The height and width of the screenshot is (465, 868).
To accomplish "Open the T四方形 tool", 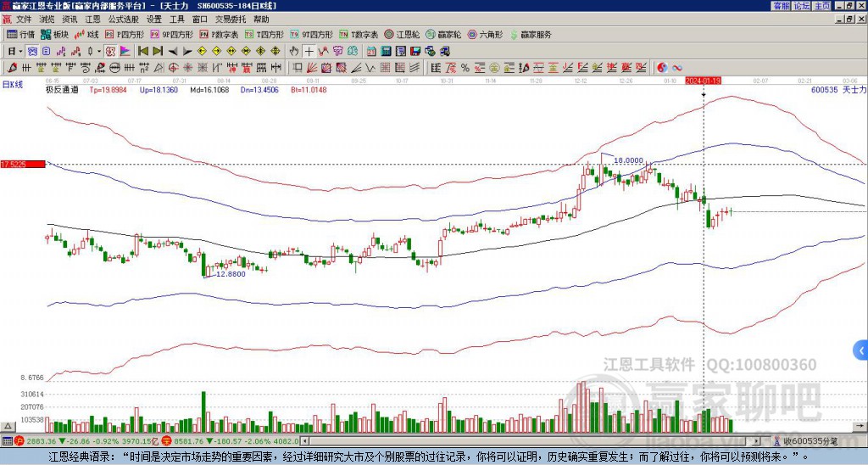I will (265, 34).
